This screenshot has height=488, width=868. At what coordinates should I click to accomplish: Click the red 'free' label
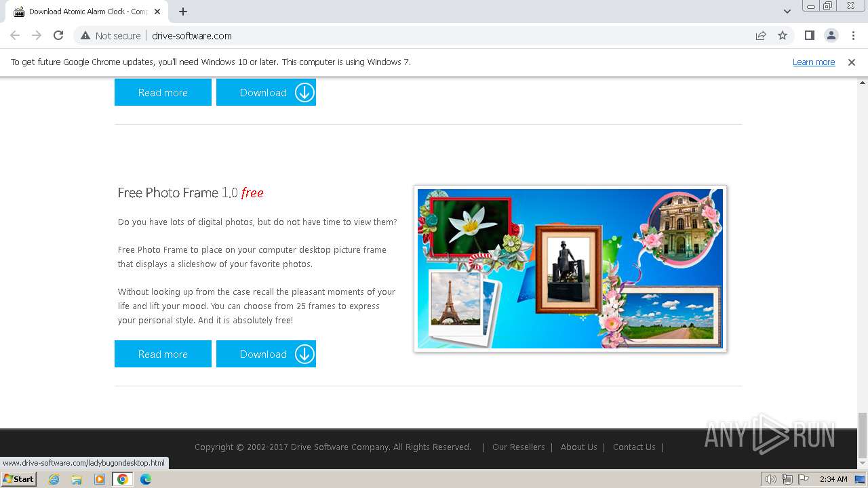coord(252,192)
